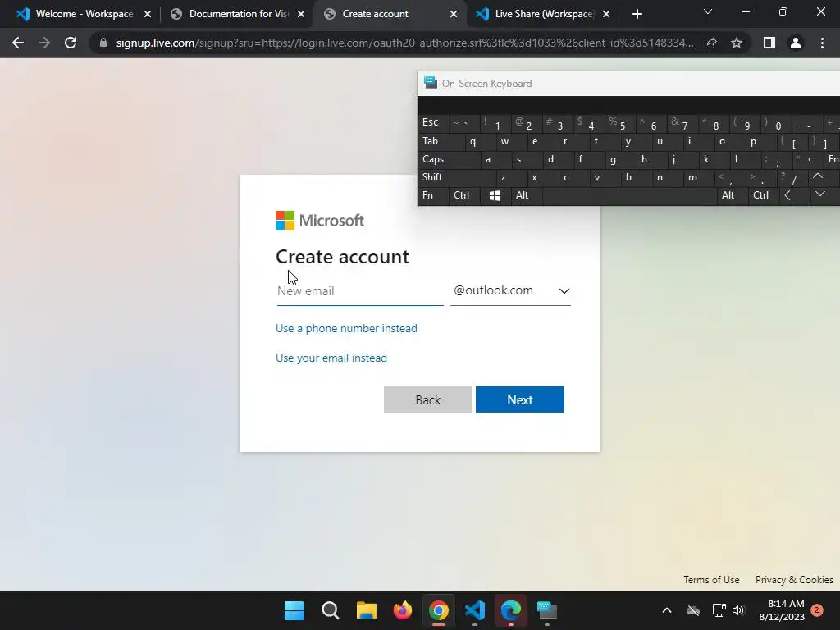The image size is (840, 630).
Task: Launch Firefox from the taskbar
Action: (402, 610)
